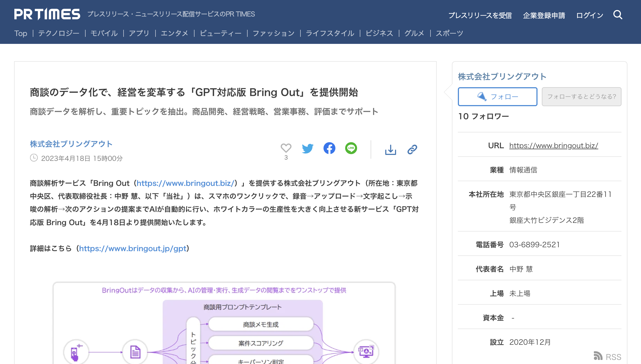Follow 株式会社ブリングアウト with フォロー button
This screenshot has width=641, height=364.
click(x=497, y=97)
